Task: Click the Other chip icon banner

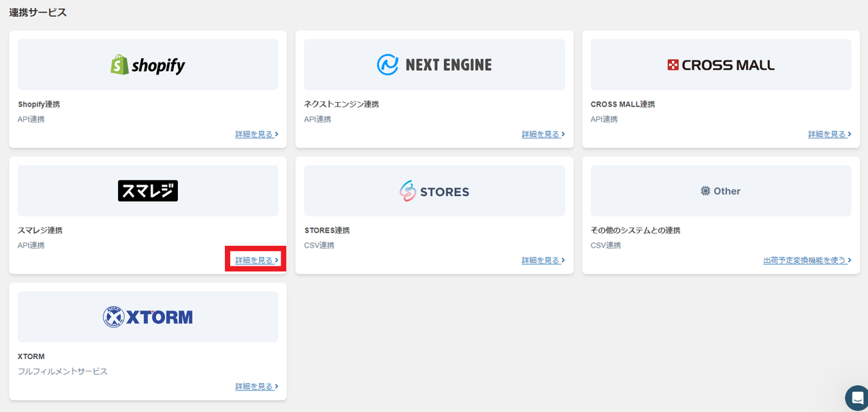Action: coord(720,191)
